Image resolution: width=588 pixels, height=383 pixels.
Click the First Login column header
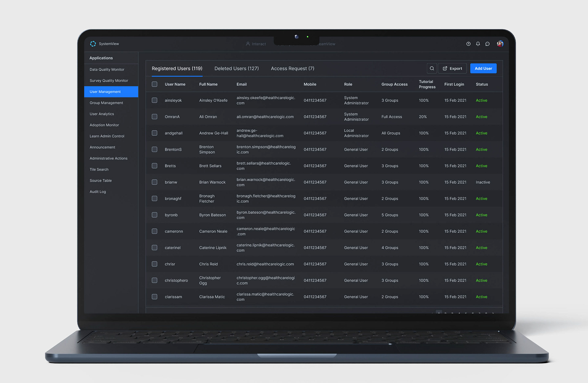(x=454, y=84)
